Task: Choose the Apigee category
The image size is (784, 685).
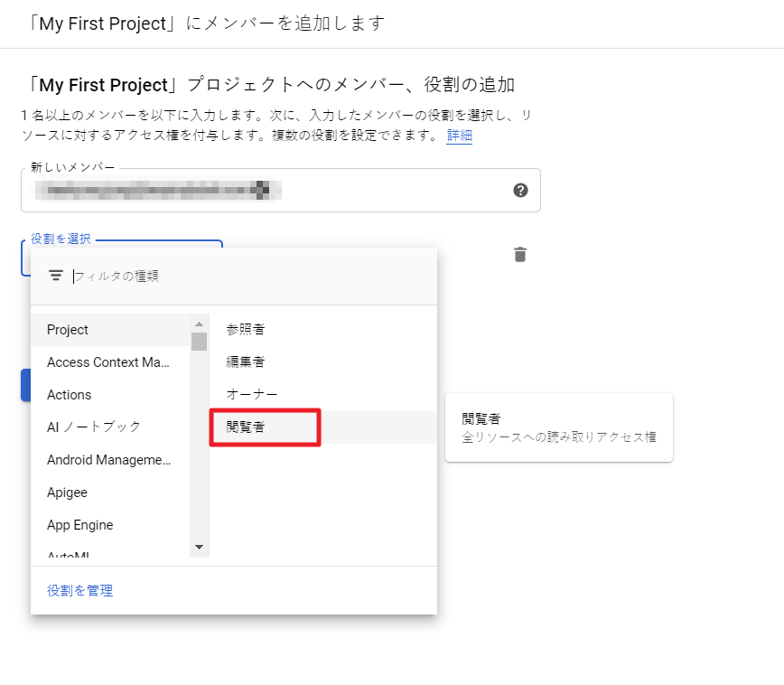Action: pos(67,493)
